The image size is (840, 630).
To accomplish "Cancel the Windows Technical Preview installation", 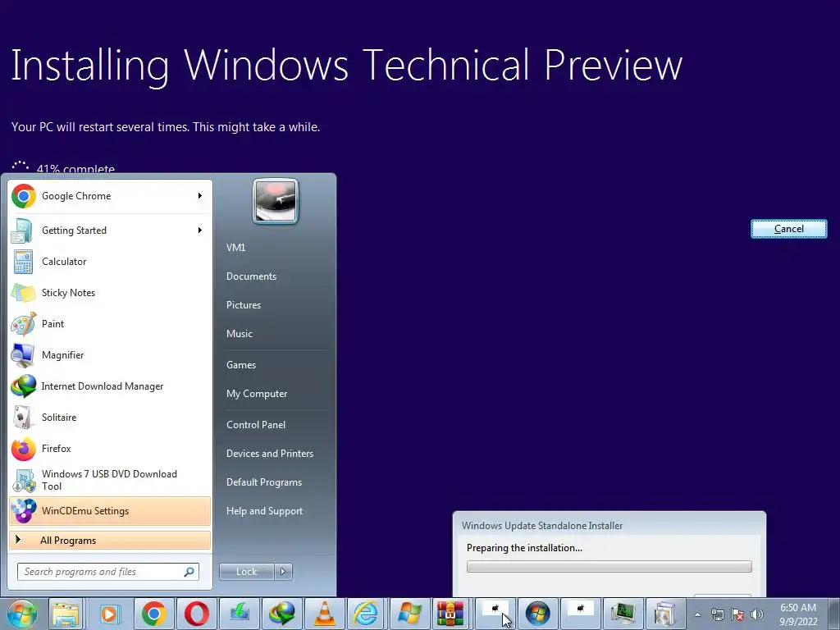I will (x=788, y=229).
